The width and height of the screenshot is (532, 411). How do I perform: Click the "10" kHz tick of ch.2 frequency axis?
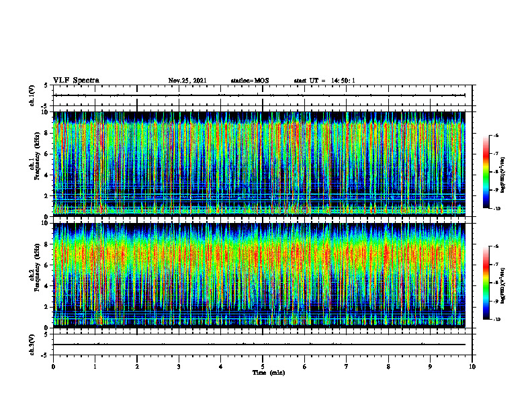pyautogui.click(x=46, y=223)
